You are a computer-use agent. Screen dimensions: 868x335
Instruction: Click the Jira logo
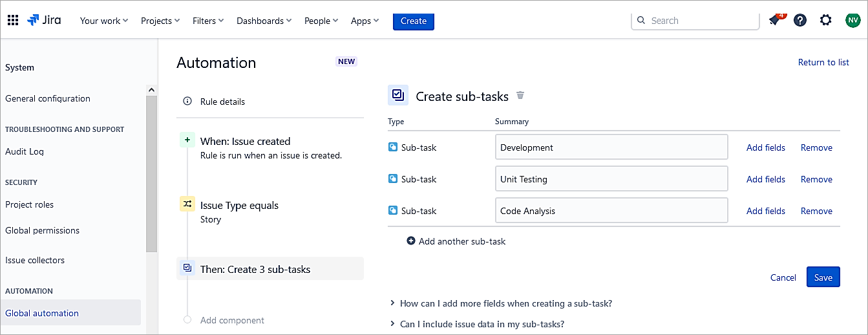coord(44,20)
